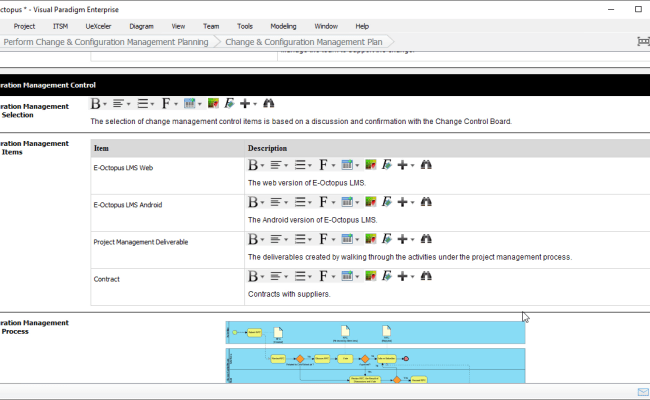The image size is (650, 400).
Task: Click font F icon in E-Octopus LMS Web row
Action: point(323,165)
